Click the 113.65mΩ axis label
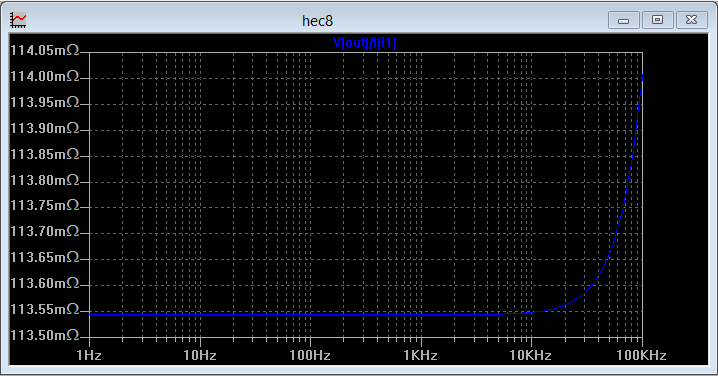This screenshot has height=376, width=718. click(x=45, y=257)
